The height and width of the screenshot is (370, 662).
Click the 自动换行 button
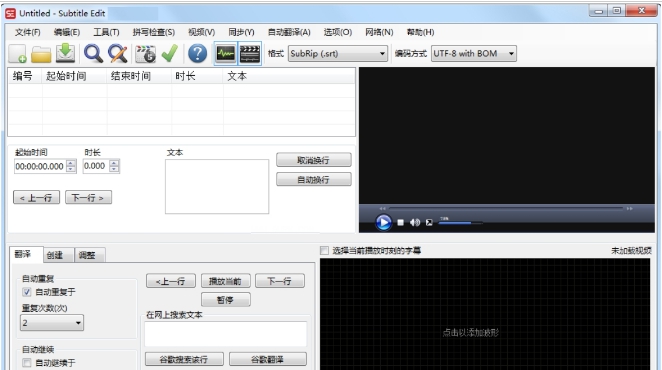click(x=314, y=180)
